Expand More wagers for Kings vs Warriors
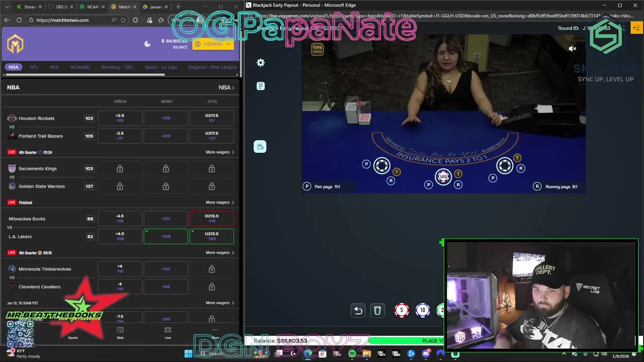 click(x=220, y=202)
